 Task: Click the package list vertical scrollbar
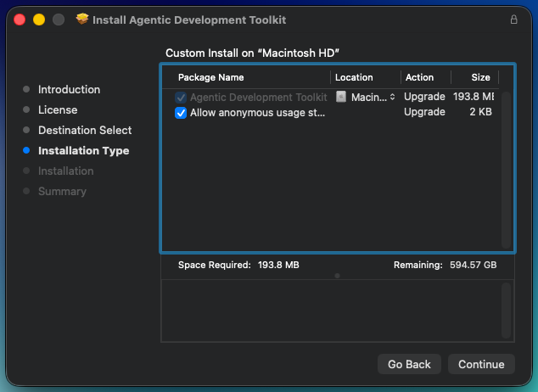(x=506, y=170)
